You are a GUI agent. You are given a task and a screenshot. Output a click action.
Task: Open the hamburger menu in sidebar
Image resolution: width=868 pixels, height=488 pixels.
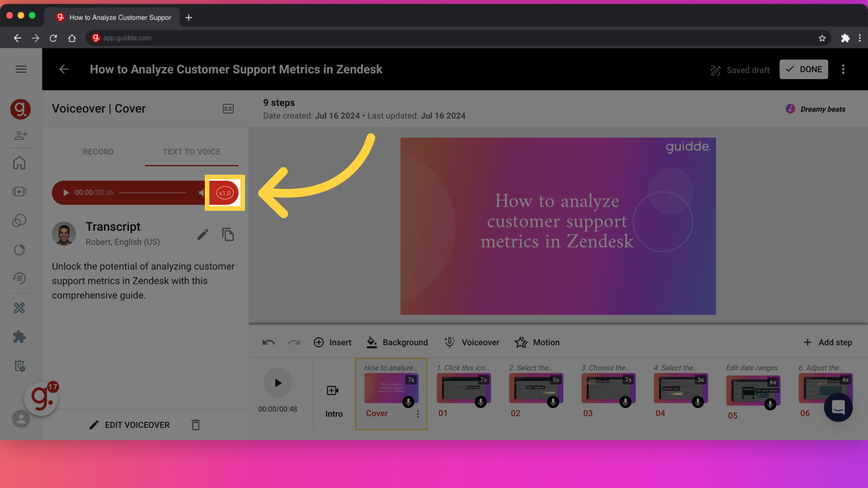click(21, 69)
